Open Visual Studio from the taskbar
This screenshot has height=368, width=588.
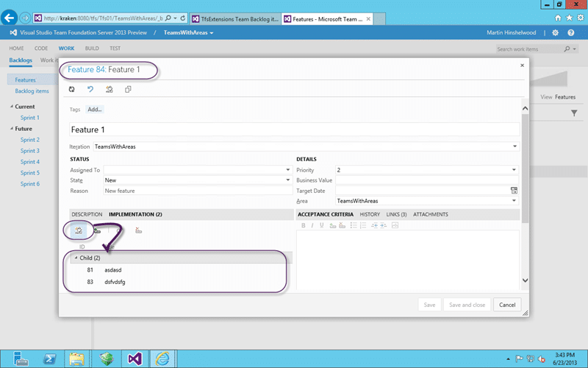[135, 359]
